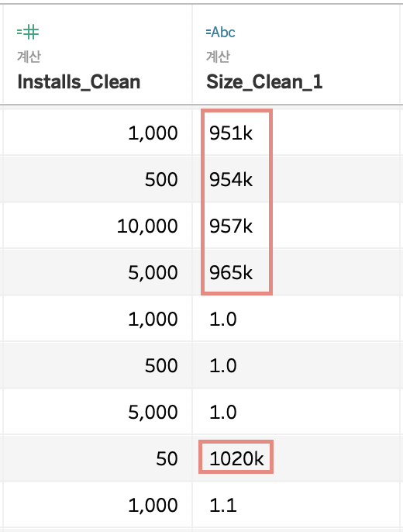
Task: Click the 1.0 size cell beside 5,000 installs
Action: [222, 413]
